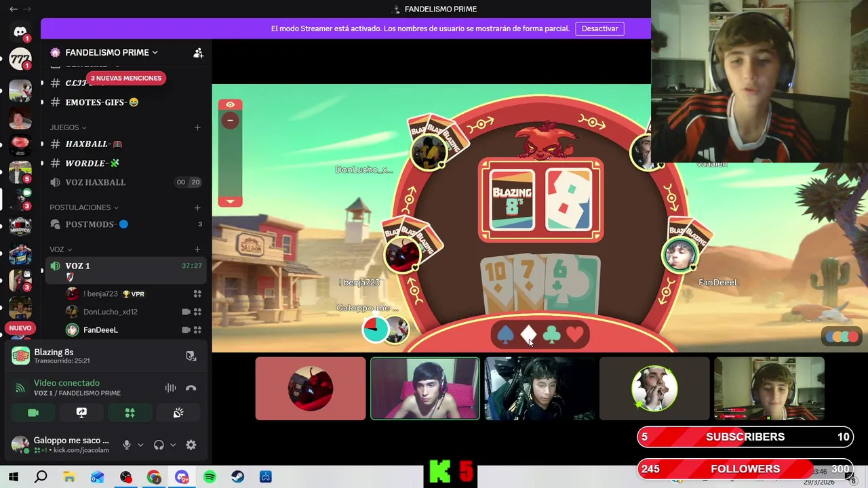Click the share your screen button
The height and width of the screenshot is (488, 868).
pyautogui.click(x=81, y=413)
